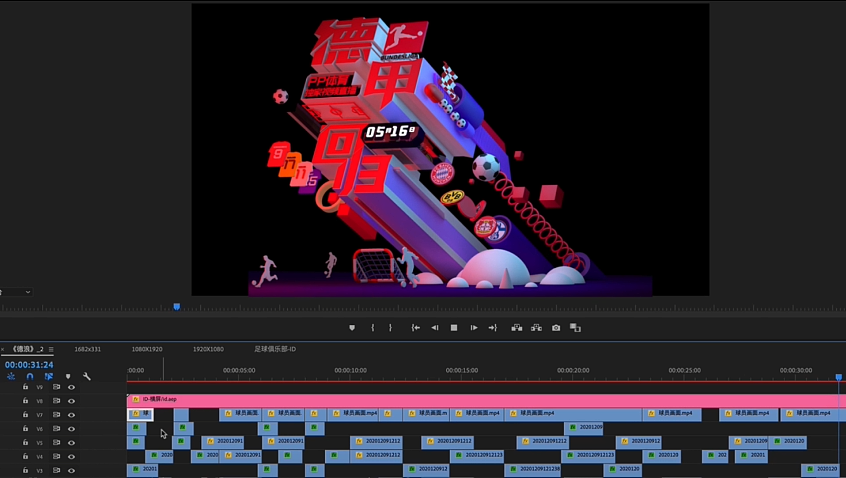The width and height of the screenshot is (846, 478).
Task: Hide track V7 output with eye icon
Action: pos(71,415)
